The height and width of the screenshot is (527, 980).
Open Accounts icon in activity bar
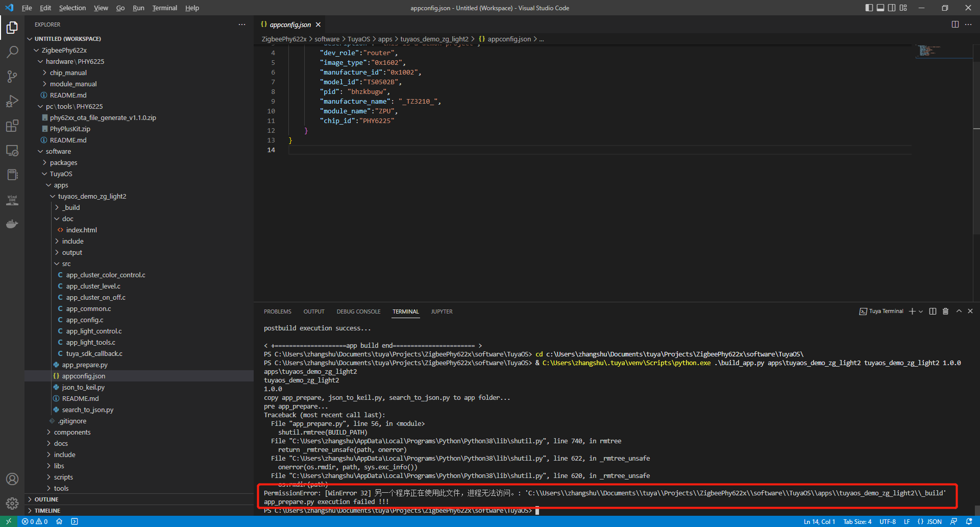[x=12, y=479]
